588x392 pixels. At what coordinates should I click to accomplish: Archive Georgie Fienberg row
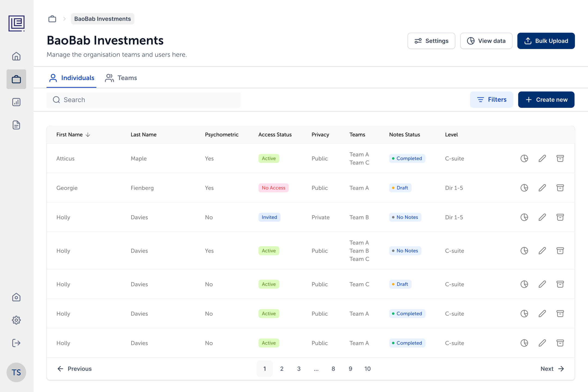pyautogui.click(x=560, y=188)
